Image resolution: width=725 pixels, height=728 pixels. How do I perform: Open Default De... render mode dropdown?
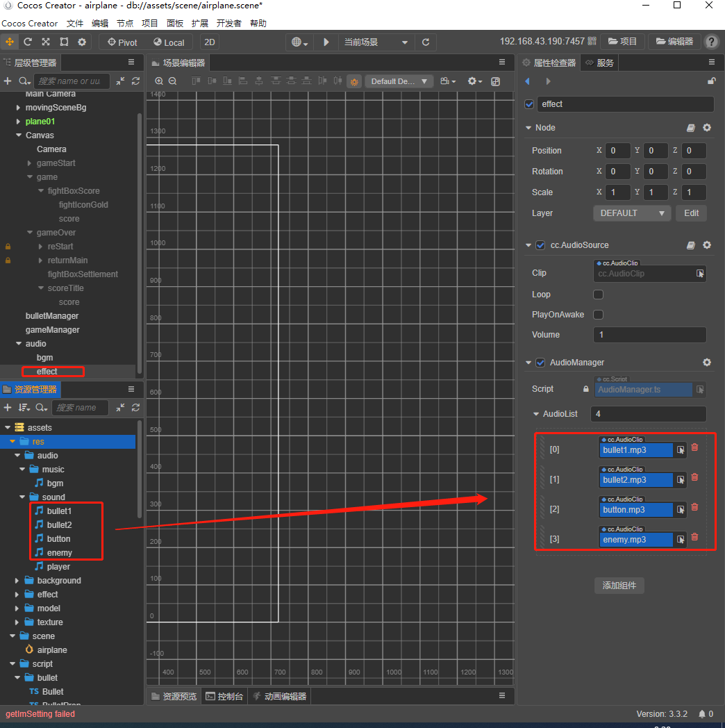(399, 82)
